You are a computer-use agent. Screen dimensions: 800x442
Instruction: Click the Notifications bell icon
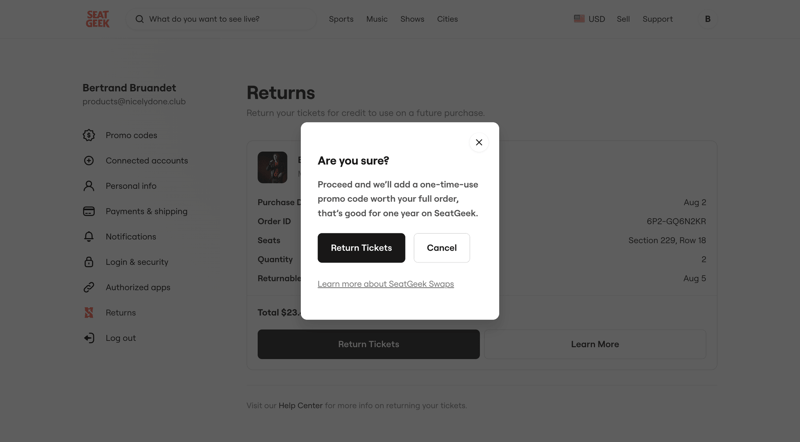pos(89,237)
